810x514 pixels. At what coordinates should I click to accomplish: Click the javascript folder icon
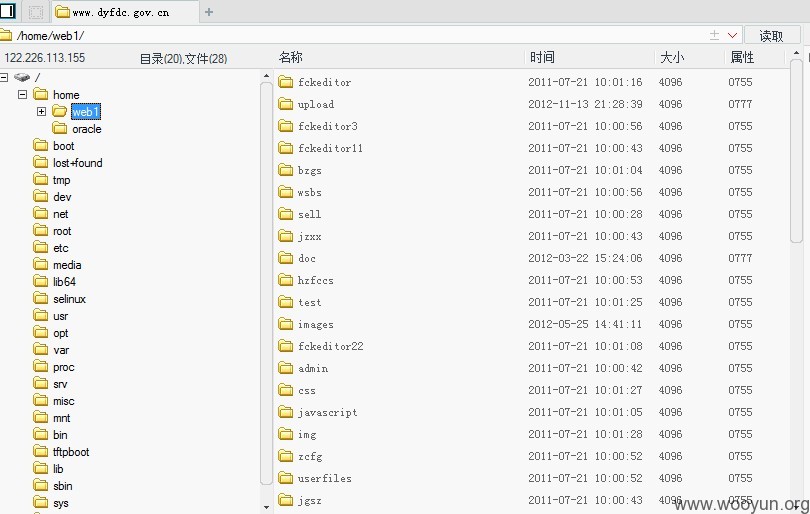tap(286, 412)
